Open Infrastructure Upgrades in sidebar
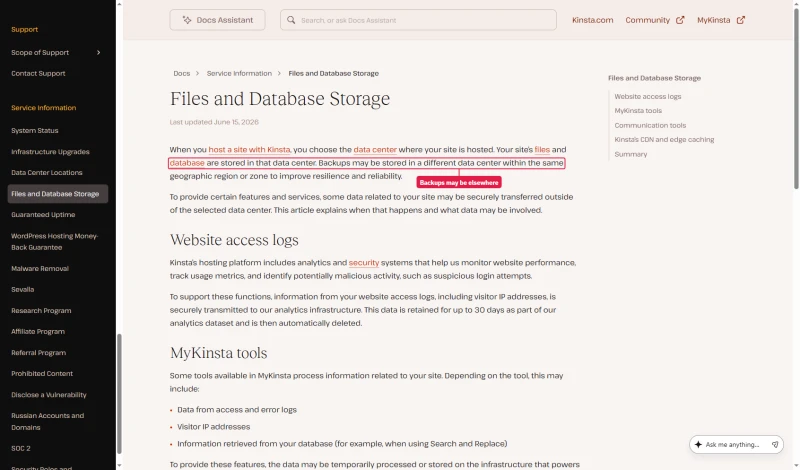 coord(50,152)
